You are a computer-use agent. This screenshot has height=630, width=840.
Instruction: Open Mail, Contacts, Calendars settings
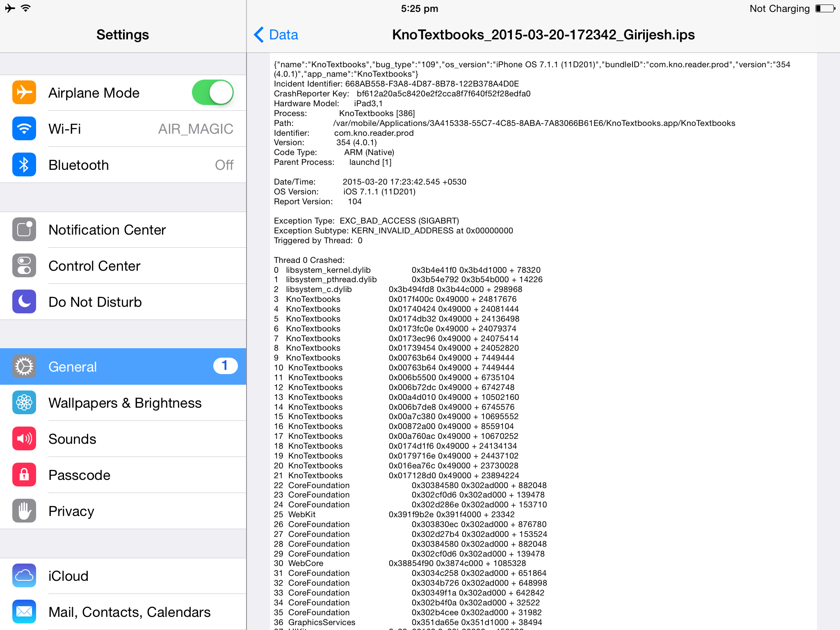pyautogui.click(x=123, y=612)
